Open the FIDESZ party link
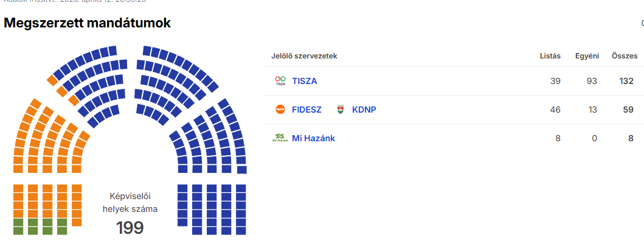 coord(306,110)
